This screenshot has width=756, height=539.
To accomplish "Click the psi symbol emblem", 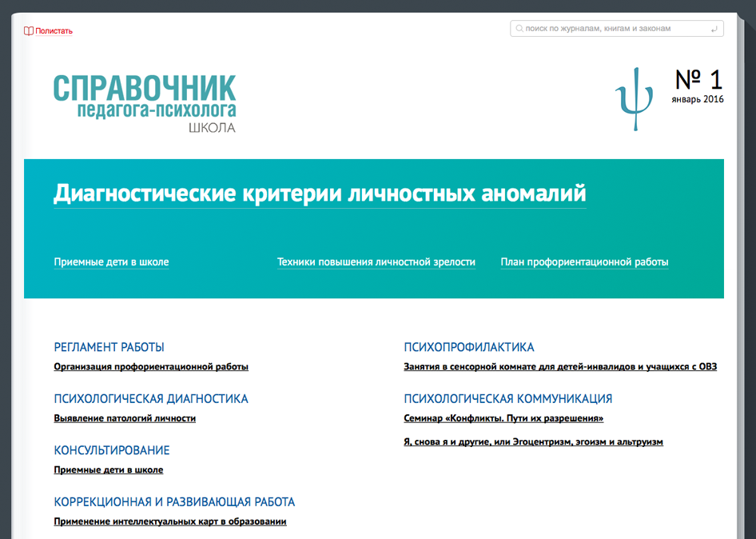I will pos(635,99).
